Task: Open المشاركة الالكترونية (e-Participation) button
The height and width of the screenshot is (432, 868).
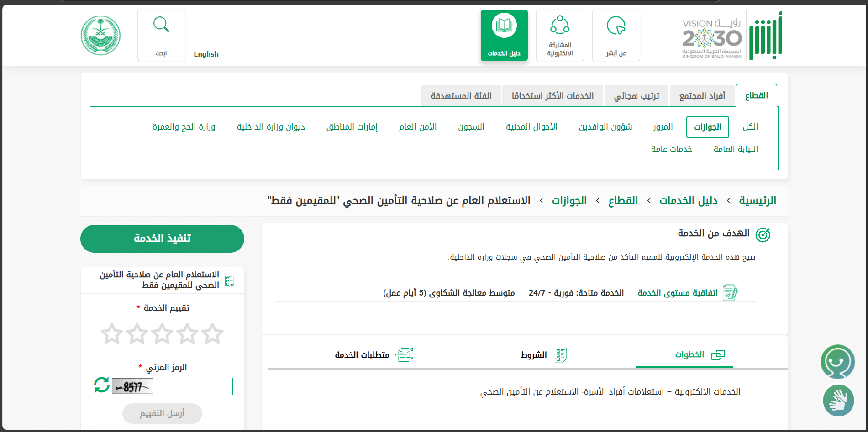Action: tap(560, 35)
